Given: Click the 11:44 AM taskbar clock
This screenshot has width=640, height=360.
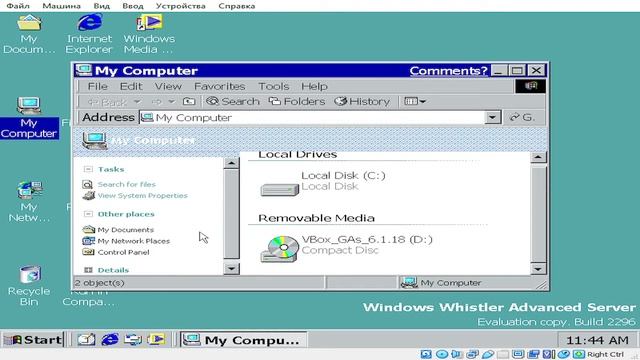Looking at the screenshot, I should pos(597,340).
